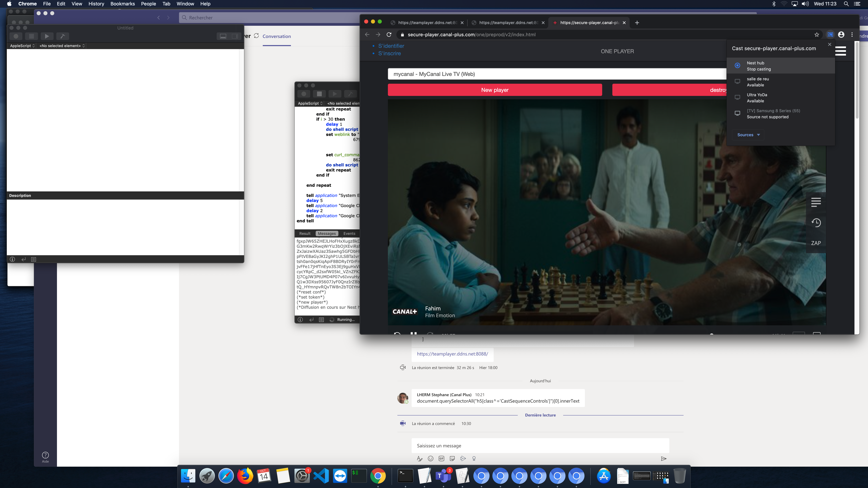This screenshot has width=868, height=488.
Task: Expand the Sources dropdown in Cast popup
Action: [748, 135]
